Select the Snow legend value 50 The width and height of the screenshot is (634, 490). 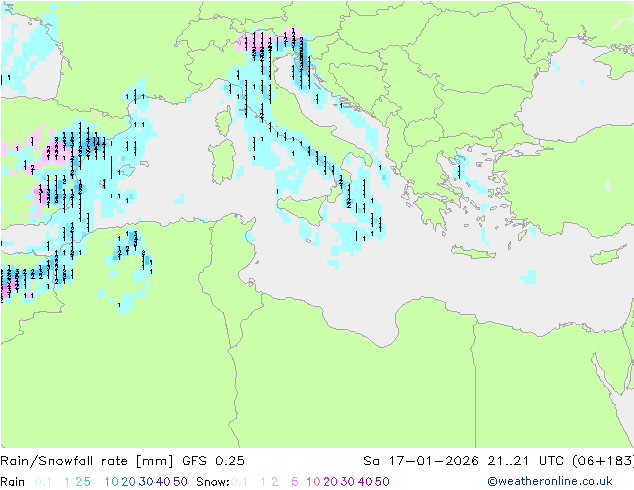(382, 482)
